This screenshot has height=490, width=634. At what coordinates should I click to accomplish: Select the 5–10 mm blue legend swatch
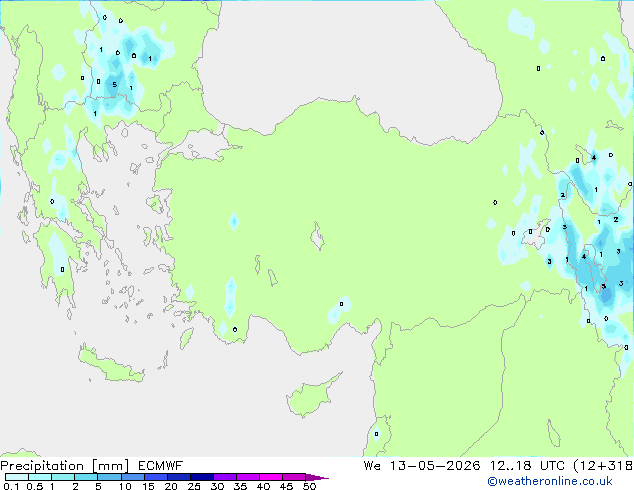pos(109,477)
